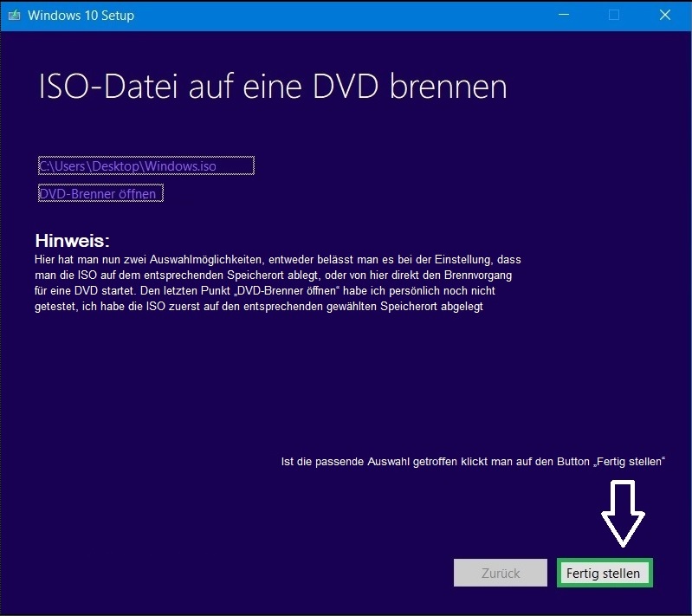
Task: Click the DVD-Brenner öffnen link
Action: pos(100,193)
